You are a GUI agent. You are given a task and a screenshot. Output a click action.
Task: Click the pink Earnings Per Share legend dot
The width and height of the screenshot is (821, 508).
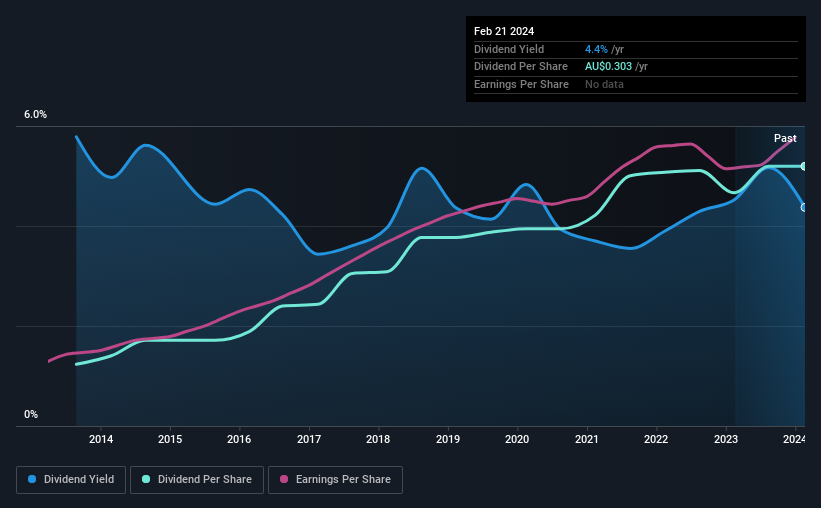tap(284, 479)
